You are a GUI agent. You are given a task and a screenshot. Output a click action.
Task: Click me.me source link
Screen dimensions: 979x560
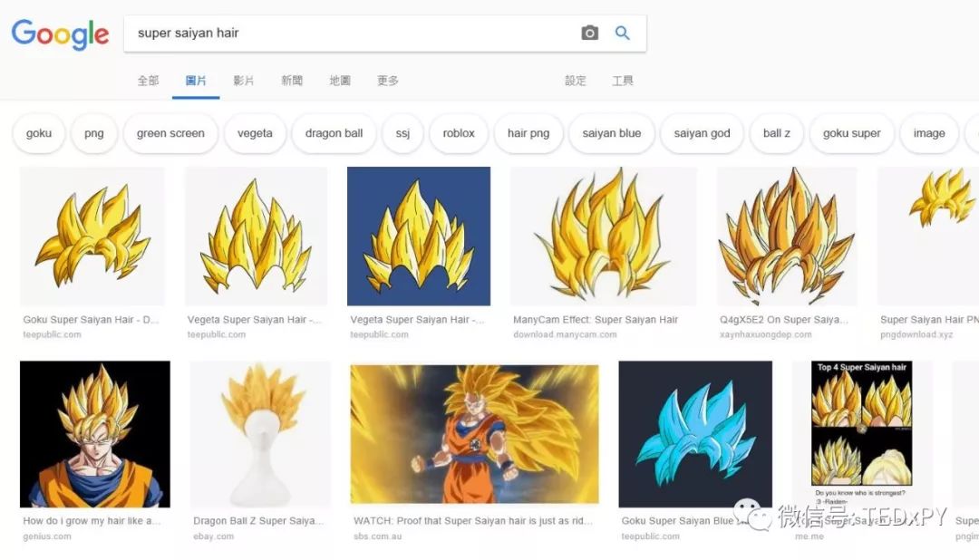click(x=809, y=536)
